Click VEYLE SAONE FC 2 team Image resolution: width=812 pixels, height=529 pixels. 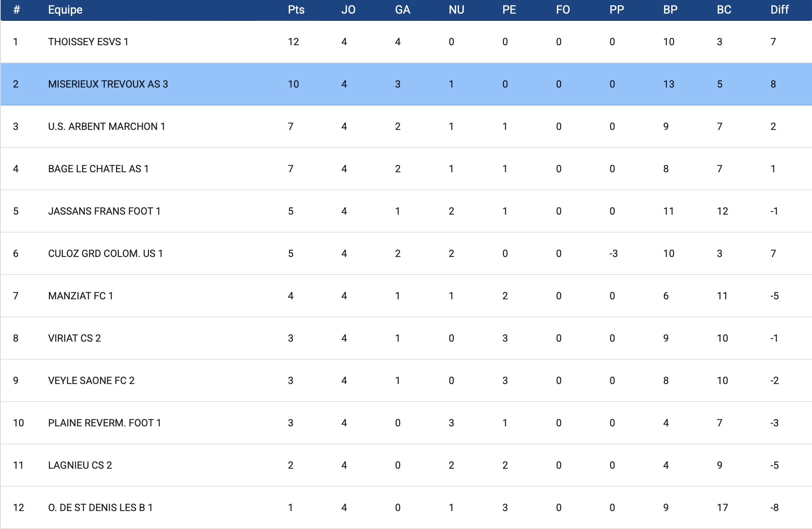[91, 381]
